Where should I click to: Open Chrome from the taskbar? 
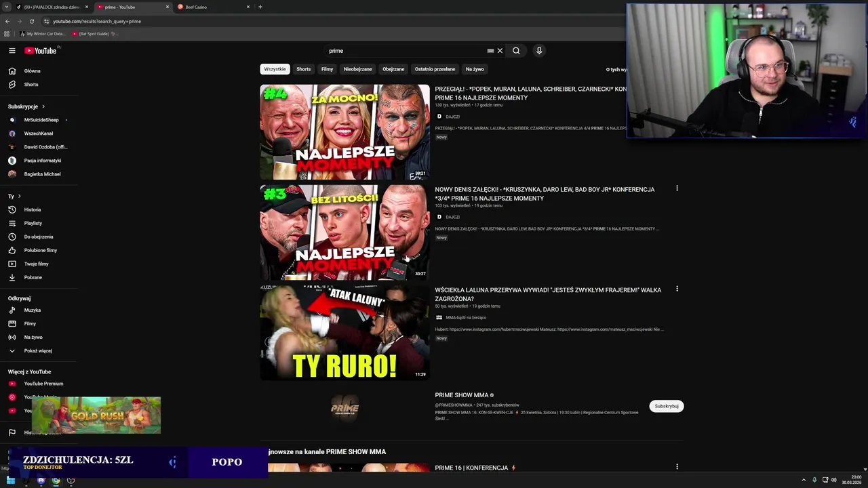click(x=56, y=481)
